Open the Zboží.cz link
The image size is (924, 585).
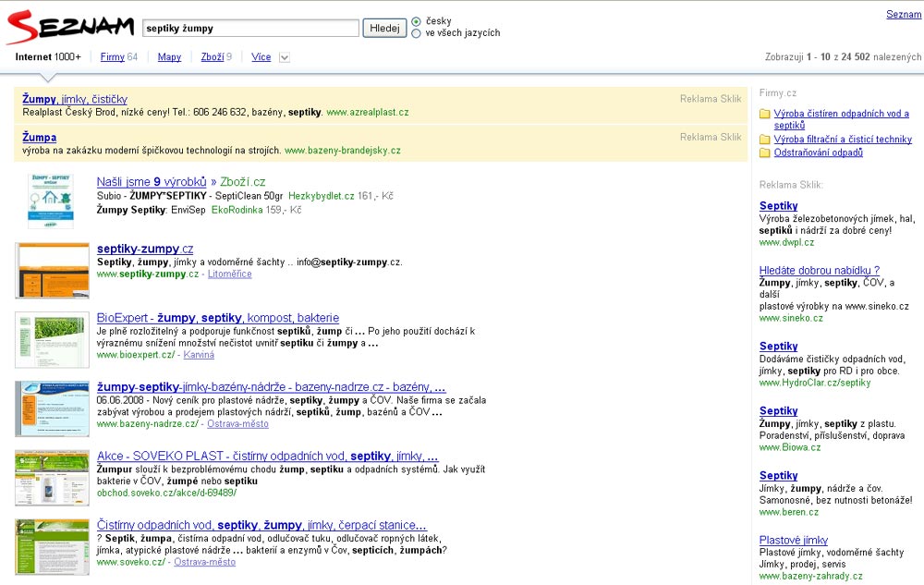click(243, 181)
